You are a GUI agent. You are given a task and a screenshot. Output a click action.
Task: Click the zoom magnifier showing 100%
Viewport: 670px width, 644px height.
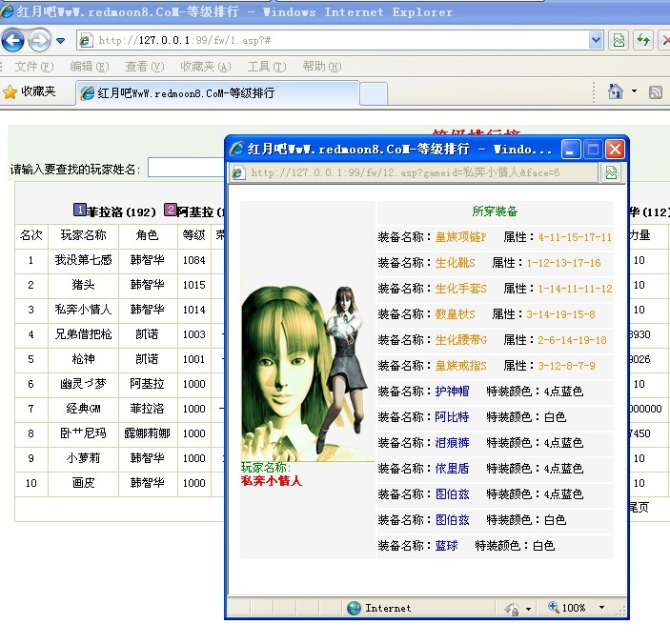pyautogui.click(x=554, y=608)
